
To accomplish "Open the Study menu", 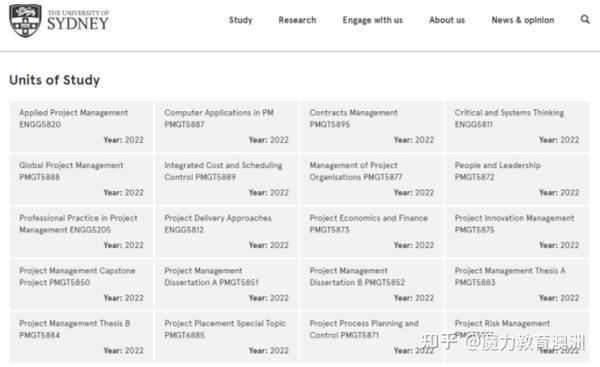I will [x=241, y=20].
